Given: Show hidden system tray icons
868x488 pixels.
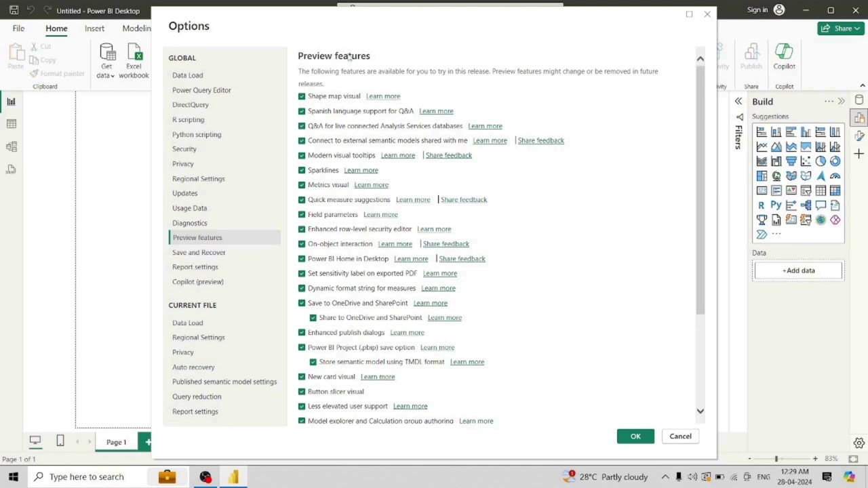Looking at the screenshot, I should [x=665, y=477].
